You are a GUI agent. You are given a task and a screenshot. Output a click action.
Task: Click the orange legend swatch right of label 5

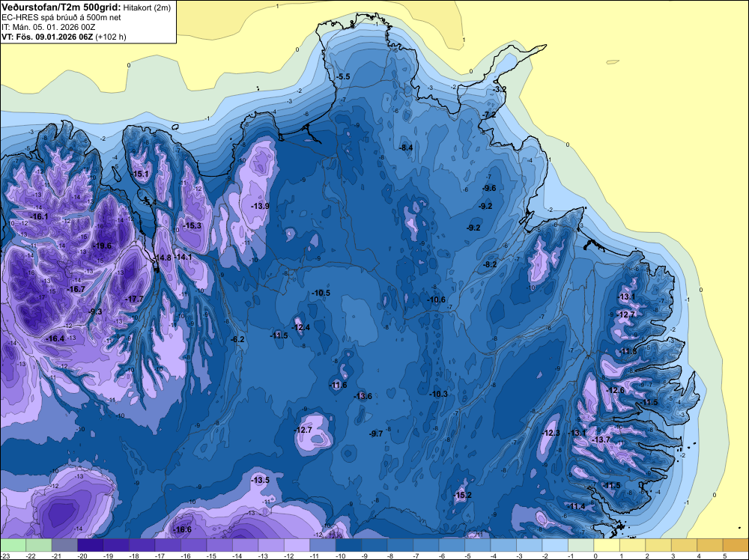click(736, 545)
